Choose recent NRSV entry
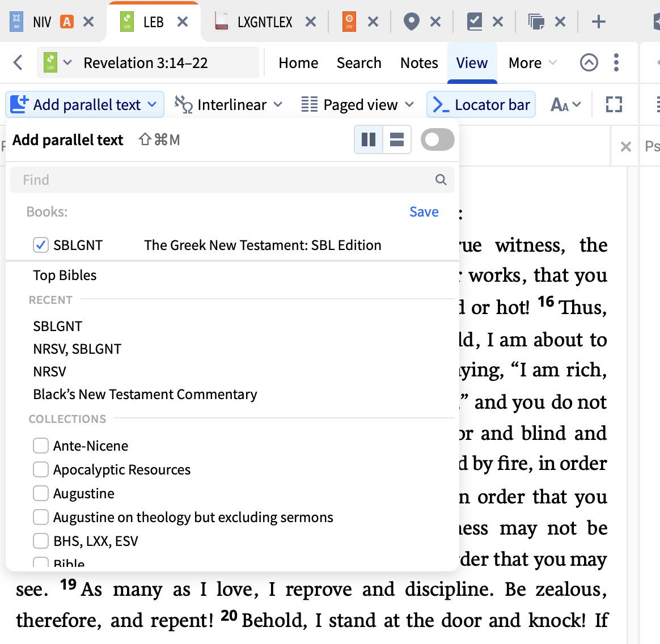 (x=50, y=372)
